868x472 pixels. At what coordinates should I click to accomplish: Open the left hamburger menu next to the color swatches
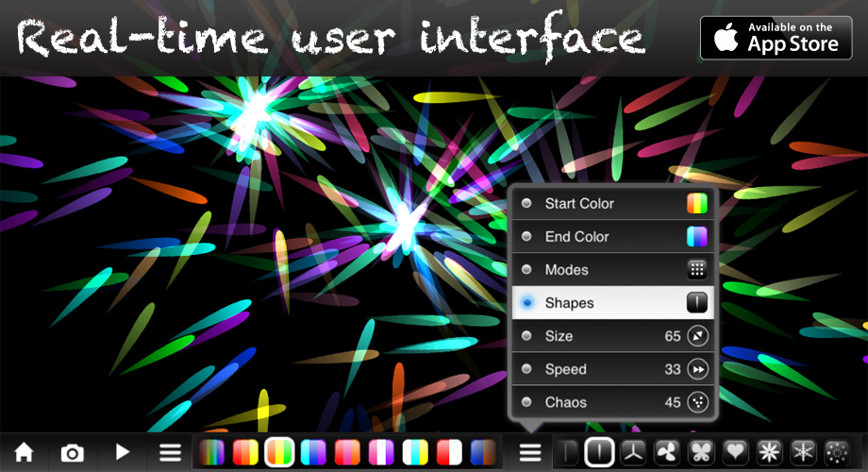pyautogui.click(x=171, y=452)
